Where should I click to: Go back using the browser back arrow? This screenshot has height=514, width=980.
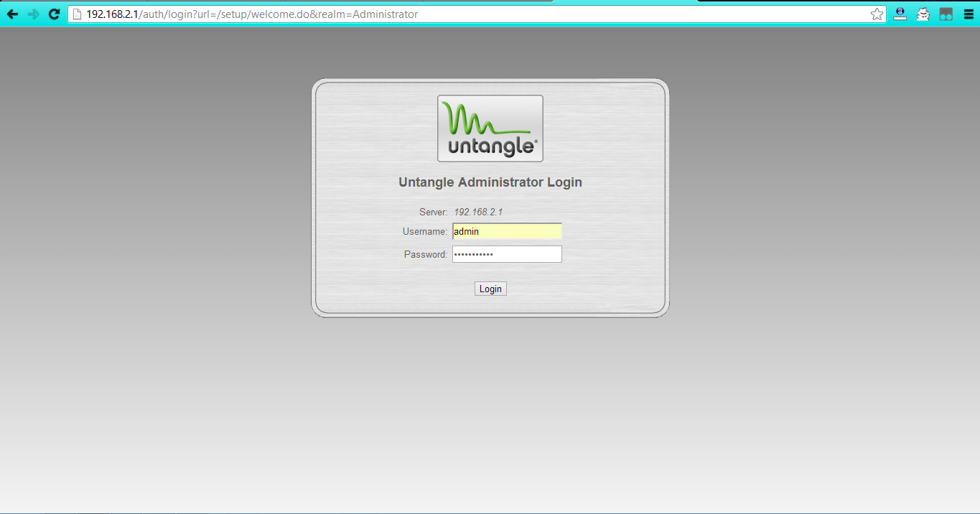pos(12,14)
